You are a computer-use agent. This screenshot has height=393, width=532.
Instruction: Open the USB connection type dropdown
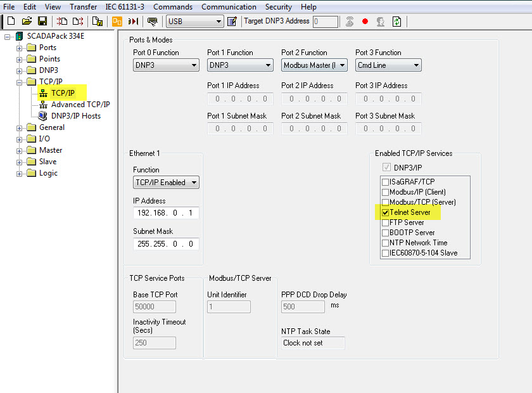(x=195, y=22)
